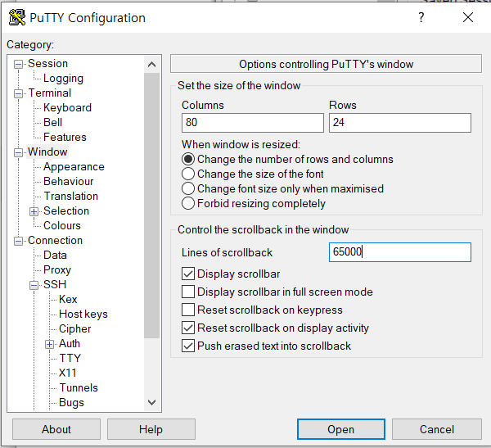
Task: Collapse the Session tree node
Action: point(19,64)
